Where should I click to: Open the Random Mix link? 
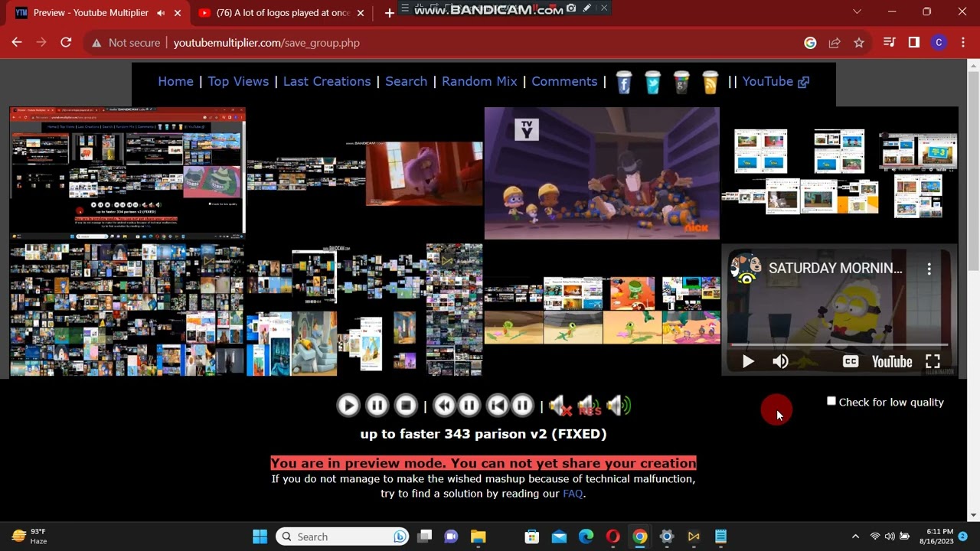pos(479,81)
